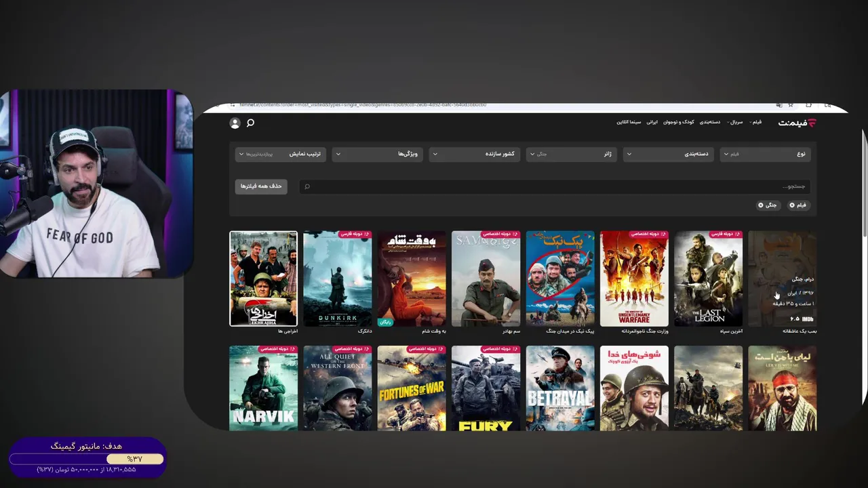Image resolution: width=868 pixels, height=488 pixels.
Task: Open دسته‌بندی in the top navigation
Action: [710, 122]
